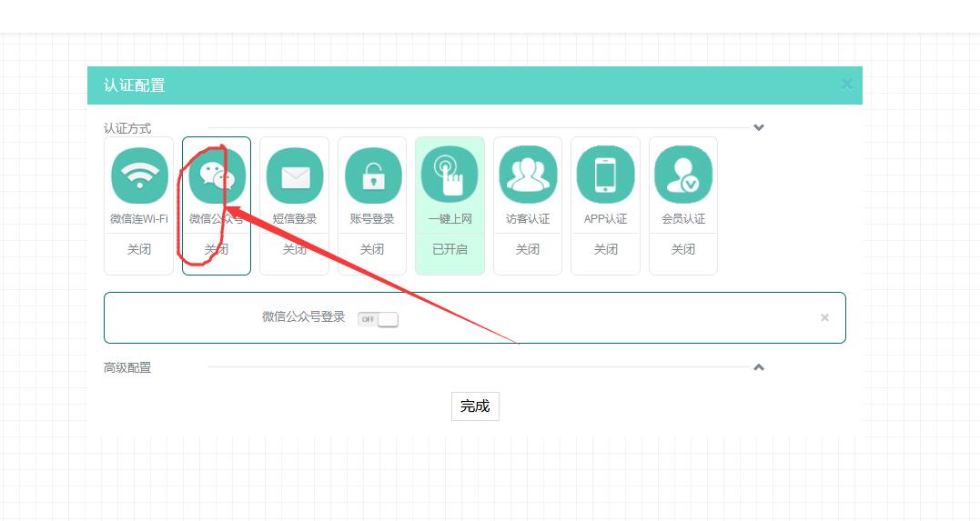This screenshot has height=521, width=980.
Task: Toggle the 微信公众号登录 OFF switch
Action: point(379,319)
